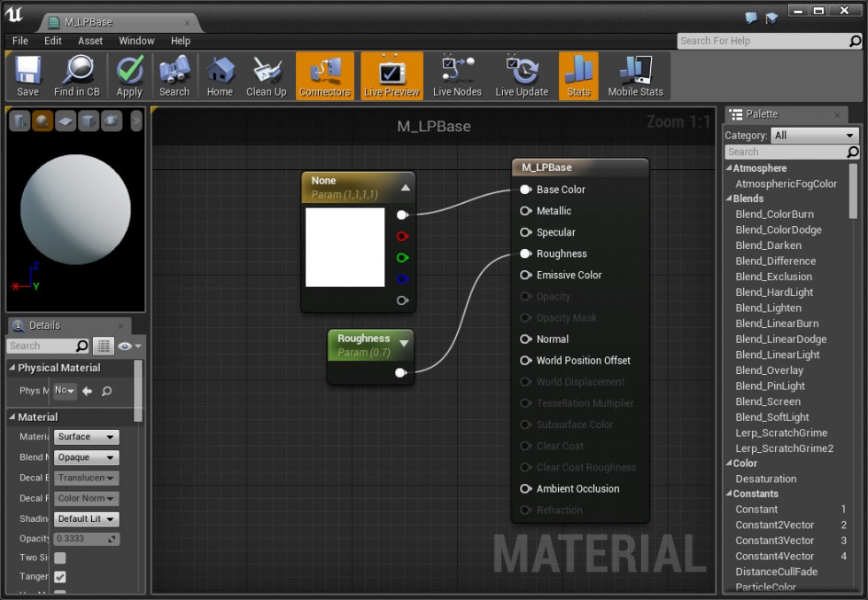This screenshot has width=868, height=600.
Task: Click the white color preview swatch
Action: (345, 247)
